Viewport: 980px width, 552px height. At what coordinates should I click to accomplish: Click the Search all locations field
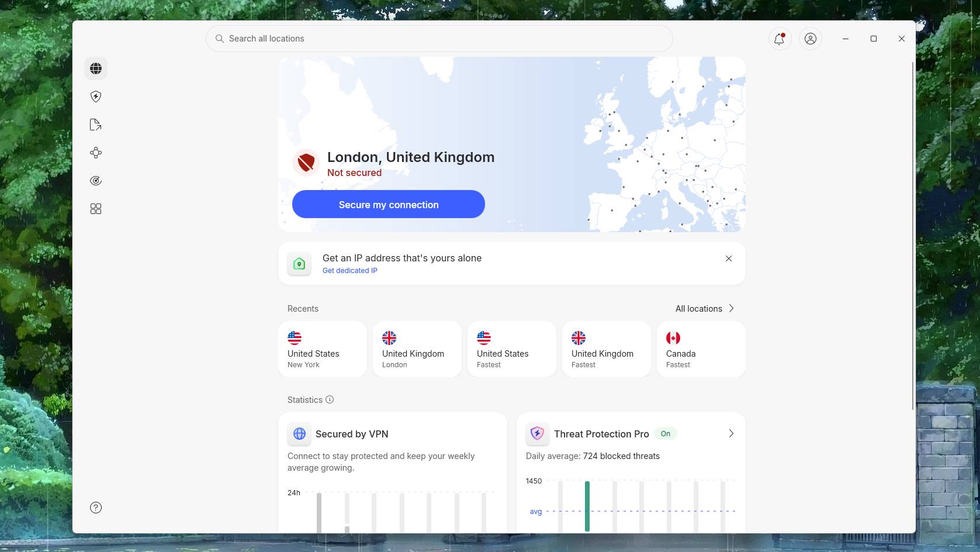439,39
